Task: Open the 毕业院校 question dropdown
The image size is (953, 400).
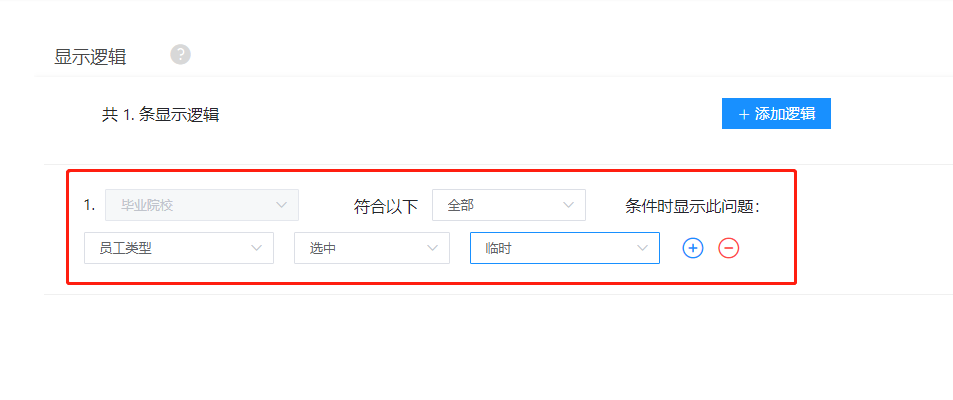Action: tap(202, 205)
